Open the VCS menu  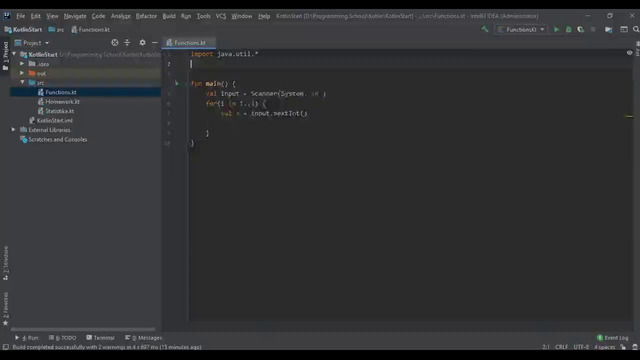click(x=220, y=16)
